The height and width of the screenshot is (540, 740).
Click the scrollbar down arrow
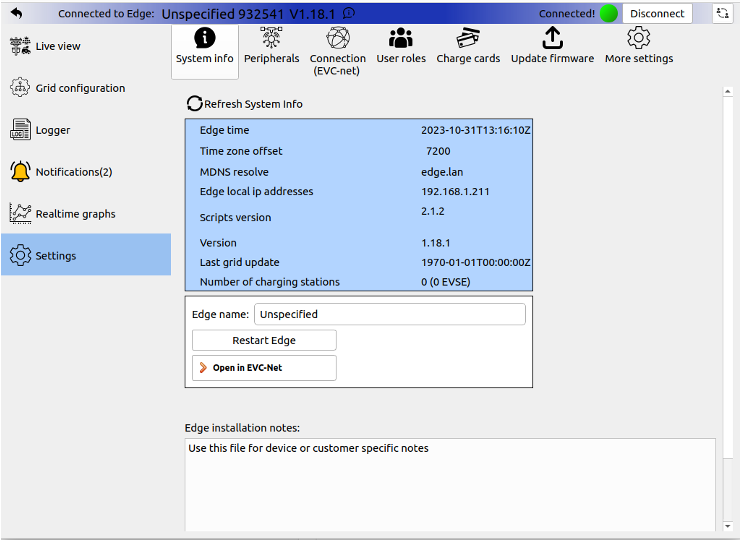tap(728, 526)
